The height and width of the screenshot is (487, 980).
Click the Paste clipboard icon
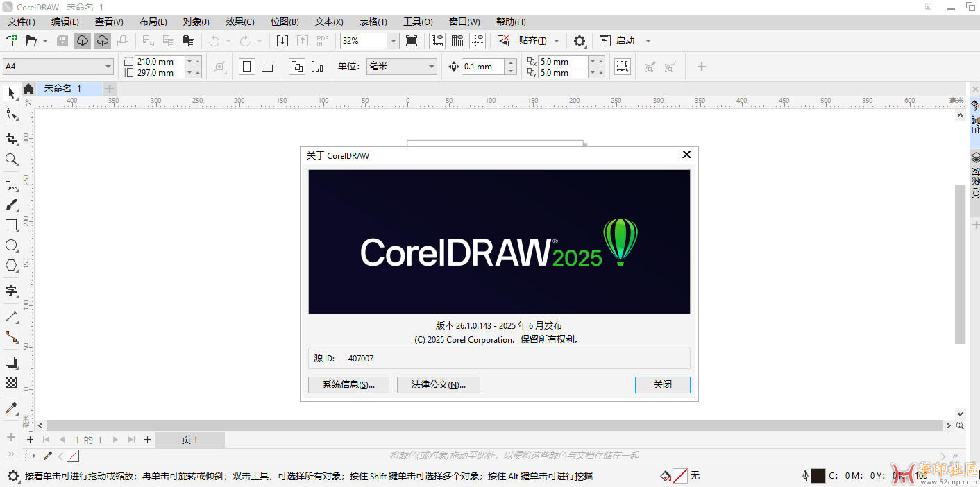coord(188,41)
